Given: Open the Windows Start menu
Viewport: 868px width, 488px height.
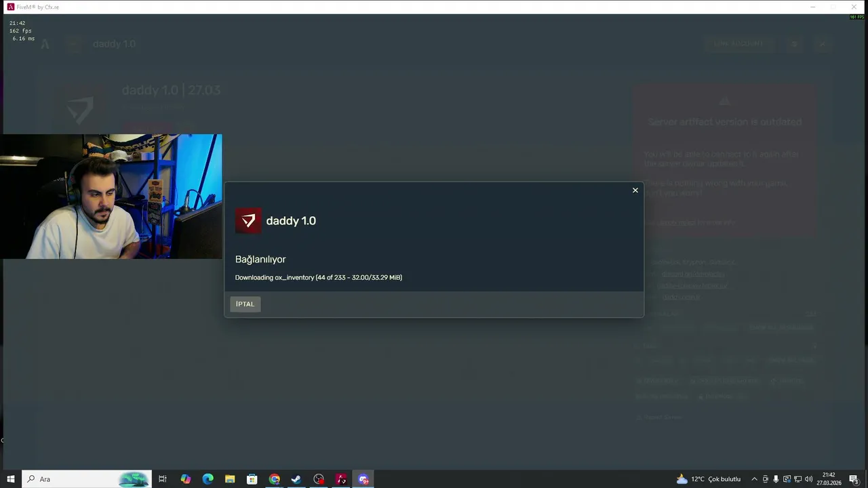Looking at the screenshot, I should click(x=11, y=479).
